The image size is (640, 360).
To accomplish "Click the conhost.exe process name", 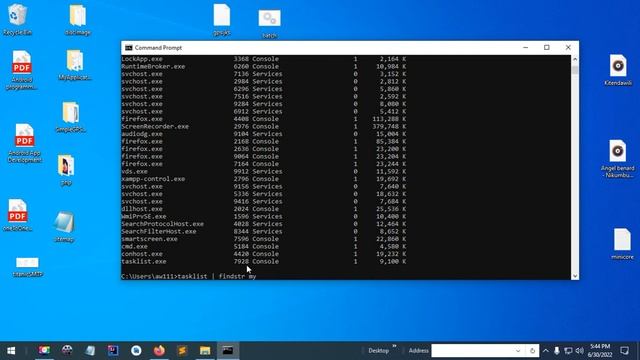I will point(142,254).
